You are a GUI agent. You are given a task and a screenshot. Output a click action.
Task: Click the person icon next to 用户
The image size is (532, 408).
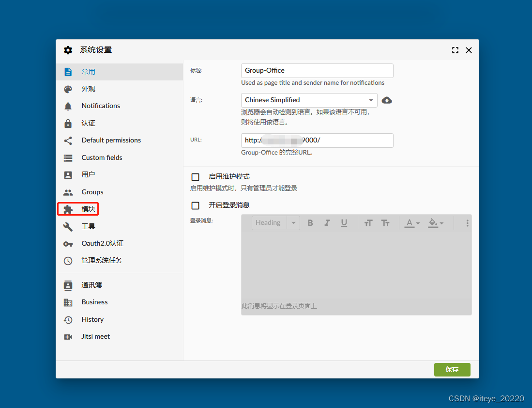click(x=68, y=175)
